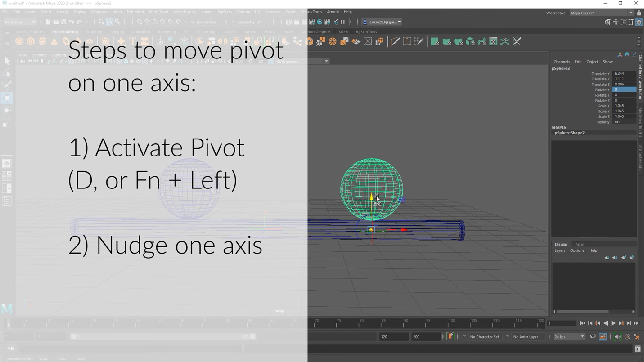Open the jencruz93 account dropdown
The height and width of the screenshot is (362, 644).
pyautogui.click(x=382, y=22)
